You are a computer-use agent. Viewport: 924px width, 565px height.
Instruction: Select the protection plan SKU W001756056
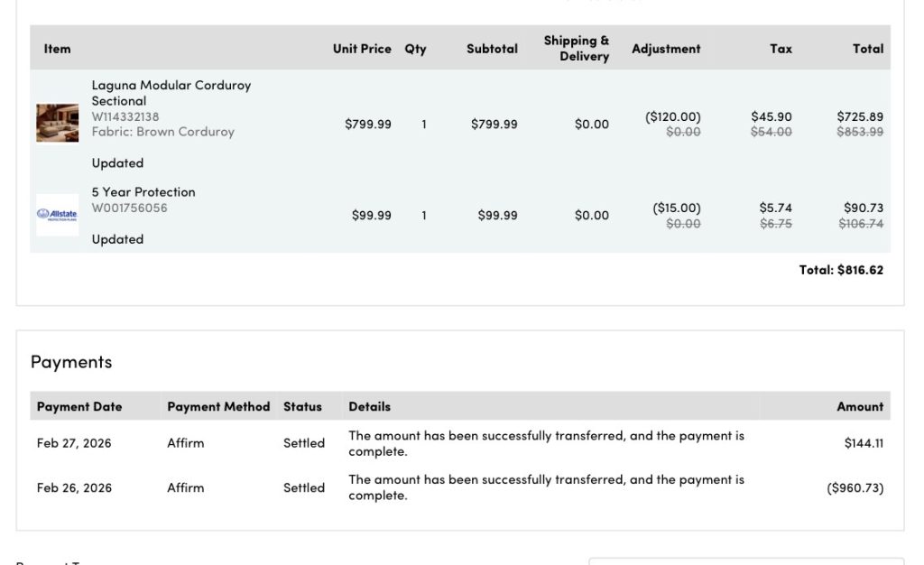(x=129, y=208)
